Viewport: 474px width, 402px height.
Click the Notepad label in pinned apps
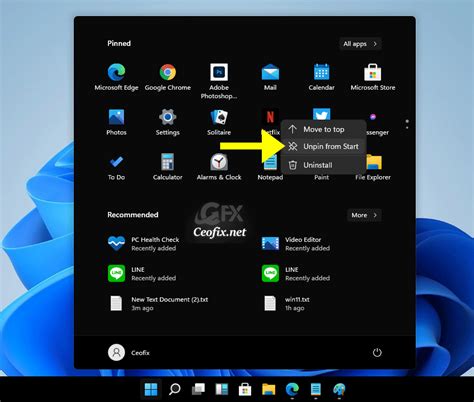[270, 177]
